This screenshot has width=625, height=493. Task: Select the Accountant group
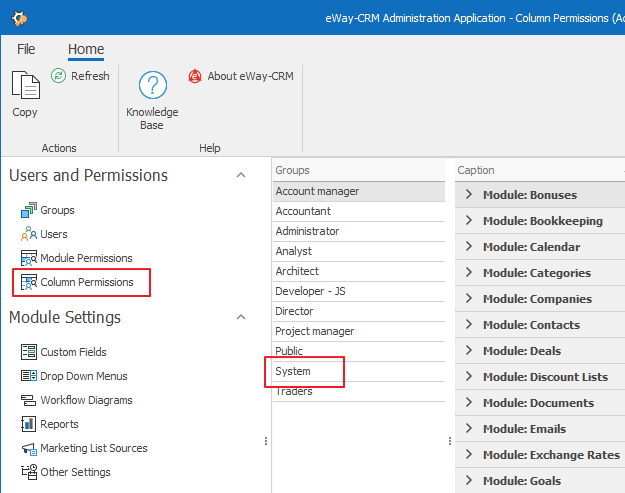coord(359,212)
